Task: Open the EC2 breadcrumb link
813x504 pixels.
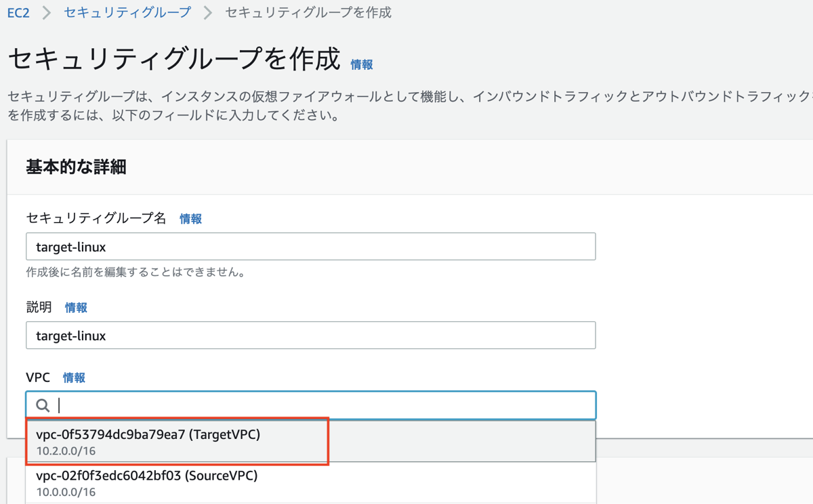Action: [x=18, y=13]
